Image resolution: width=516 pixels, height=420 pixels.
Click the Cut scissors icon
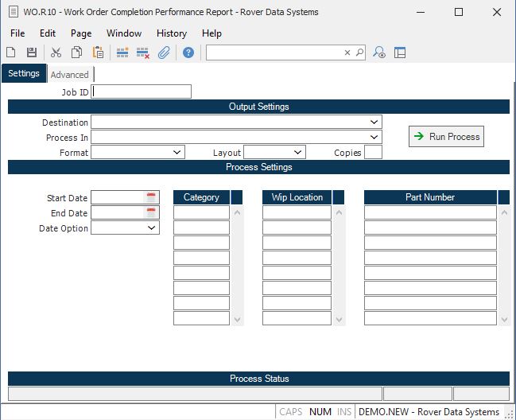point(56,52)
